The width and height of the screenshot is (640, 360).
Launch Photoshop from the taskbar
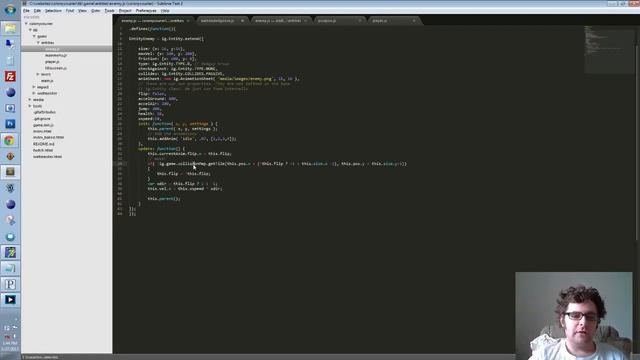click(x=10, y=124)
